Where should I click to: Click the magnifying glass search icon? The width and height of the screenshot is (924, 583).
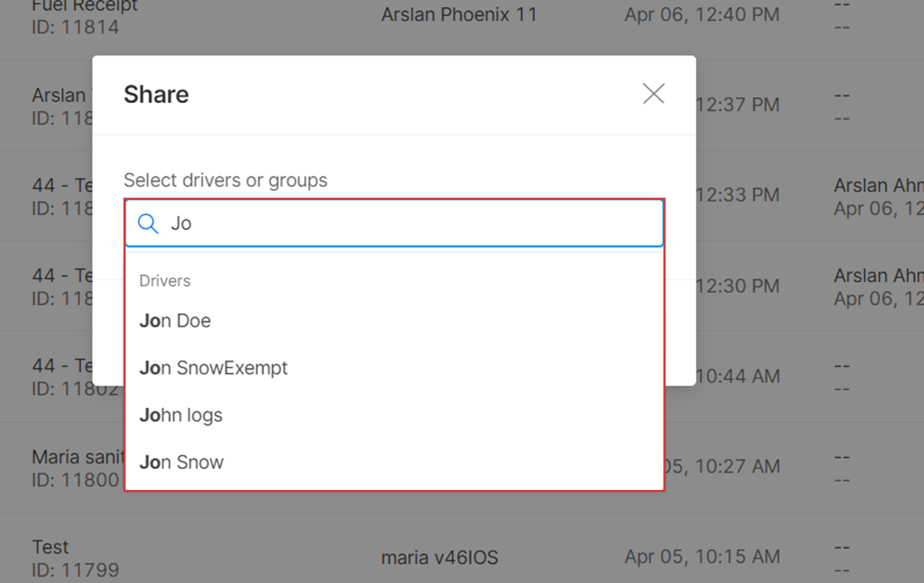pyautogui.click(x=148, y=224)
